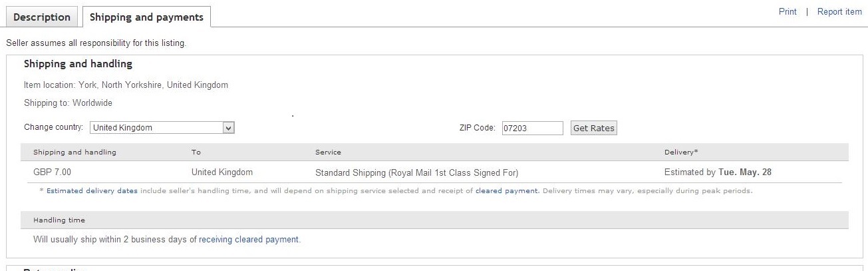Screen dimensions: 868x271
Task: Open the Report item link
Action: pyautogui.click(x=839, y=12)
